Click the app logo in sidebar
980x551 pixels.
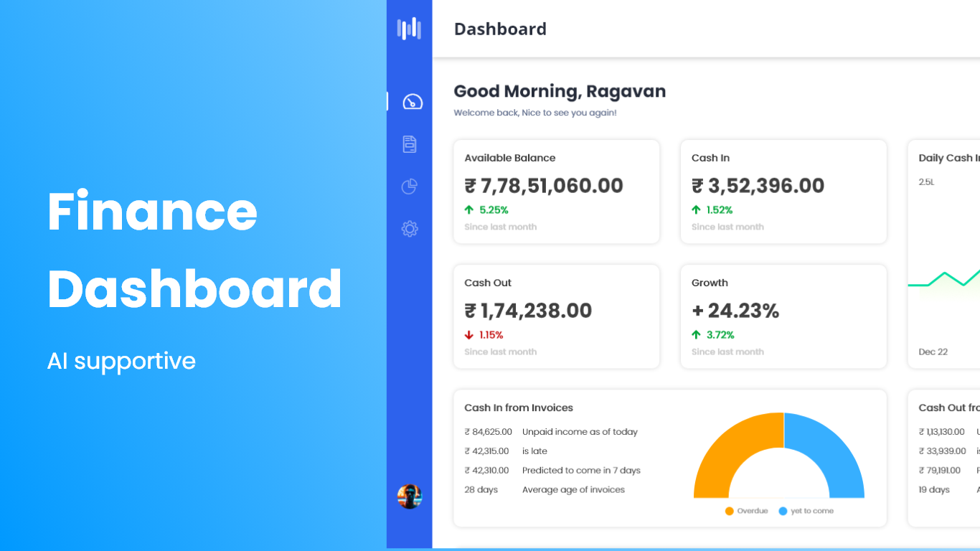(x=409, y=29)
